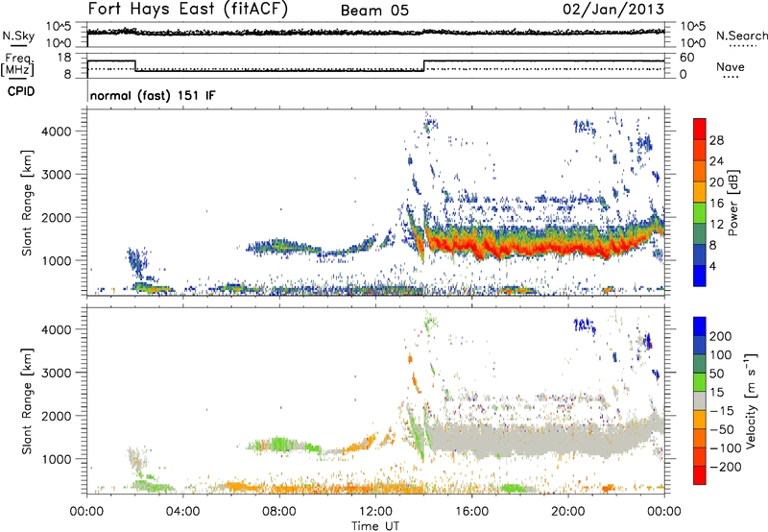Click the 'CPID' label

point(21,91)
